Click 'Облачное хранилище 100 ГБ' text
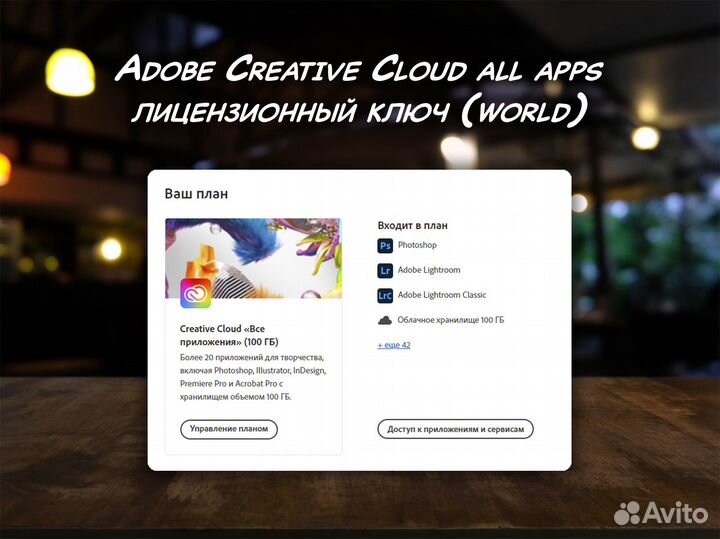 click(450, 320)
